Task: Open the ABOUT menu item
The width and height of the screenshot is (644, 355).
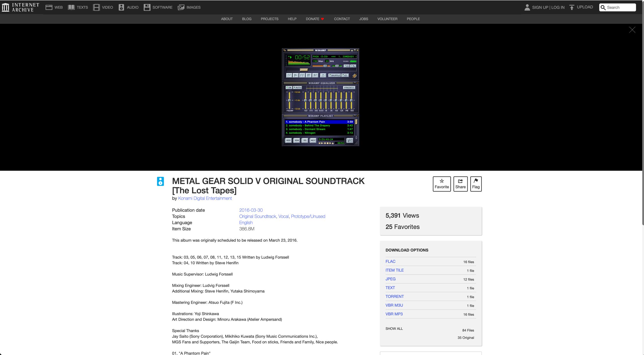Action: pyautogui.click(x=227, y=19)
